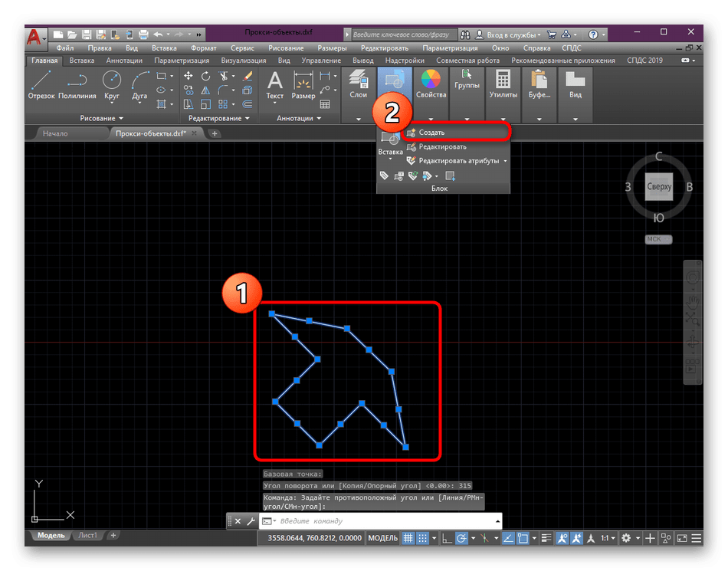Insert a table from Аннотации panel
Viewport: 728px width, 571px height.
325,104
